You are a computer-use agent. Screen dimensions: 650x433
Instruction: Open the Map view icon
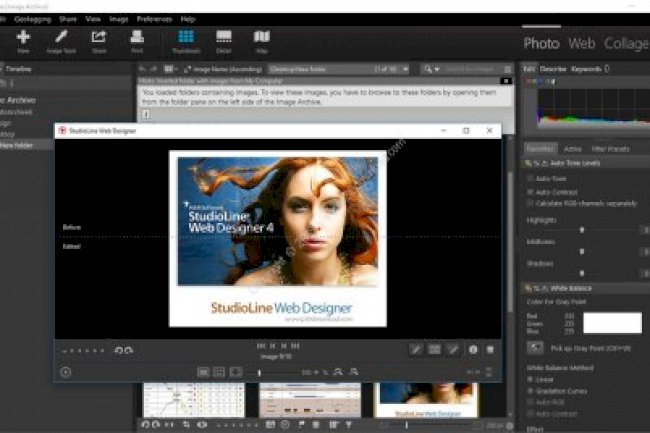[262, 36]
